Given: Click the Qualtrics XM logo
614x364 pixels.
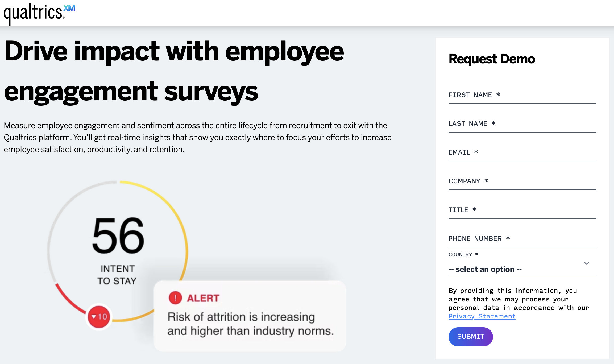Looking at the screenshot, I should pyautogui.click(x=39, y=13).
